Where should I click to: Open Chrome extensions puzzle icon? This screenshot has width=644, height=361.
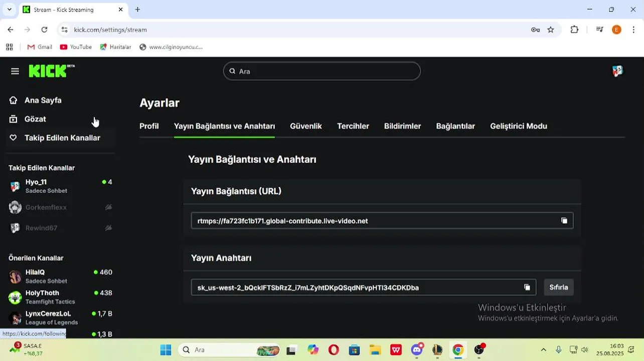(x=575, y=30)
